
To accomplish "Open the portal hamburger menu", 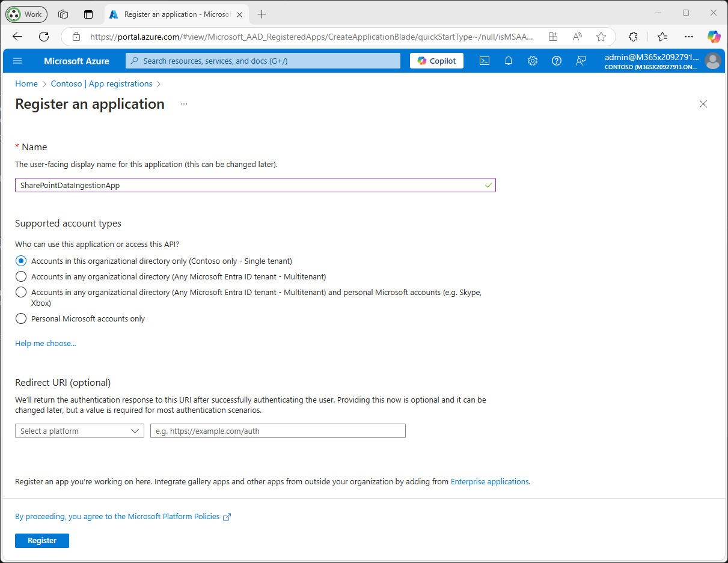I will (17, 61).
